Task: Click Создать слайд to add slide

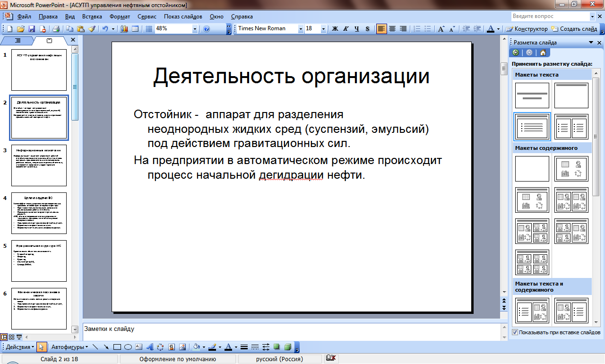Action: coord(574,29)
